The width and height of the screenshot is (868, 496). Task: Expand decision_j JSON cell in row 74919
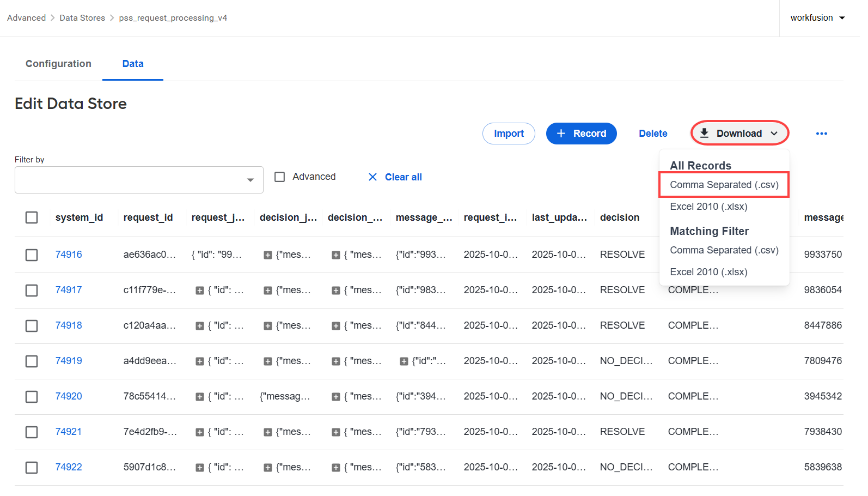[x=268, y=361]
